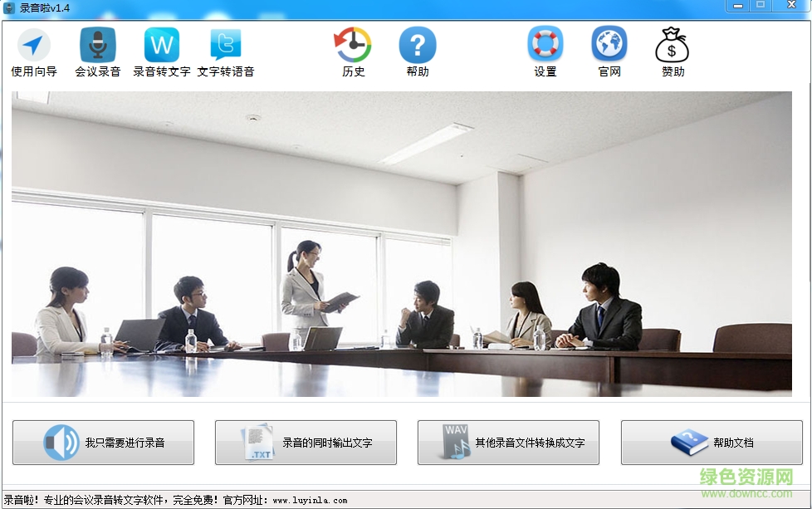Open the 录音转文字 speech-to-text tool

coord(161,48)
